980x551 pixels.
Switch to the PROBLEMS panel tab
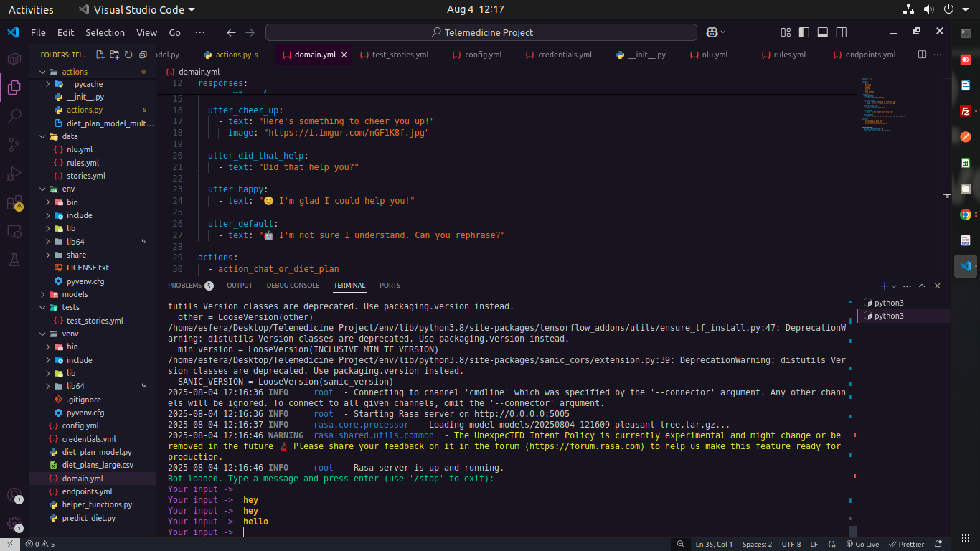coord(185,286)
